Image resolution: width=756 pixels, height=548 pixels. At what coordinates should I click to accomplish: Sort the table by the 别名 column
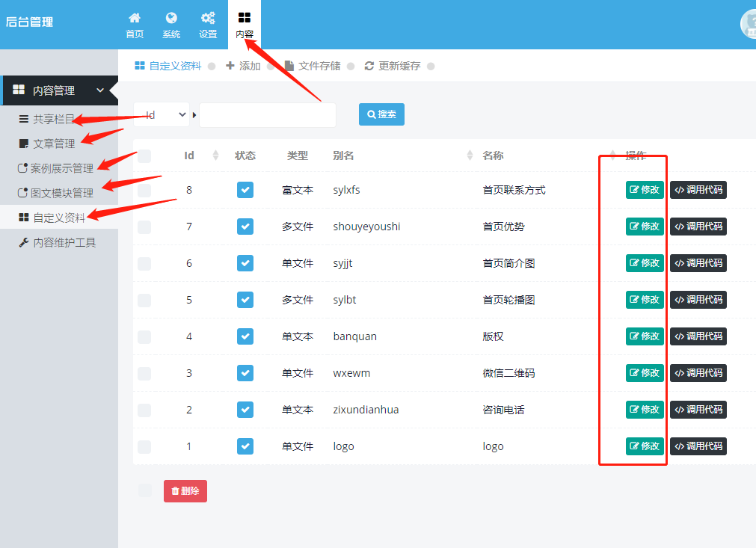pos(470,156)
